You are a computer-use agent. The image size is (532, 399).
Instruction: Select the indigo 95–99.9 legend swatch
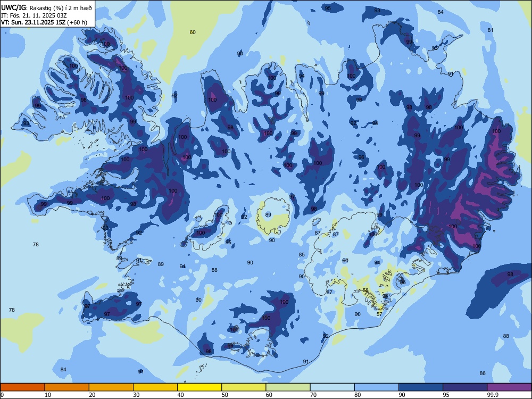click(465, 387)
